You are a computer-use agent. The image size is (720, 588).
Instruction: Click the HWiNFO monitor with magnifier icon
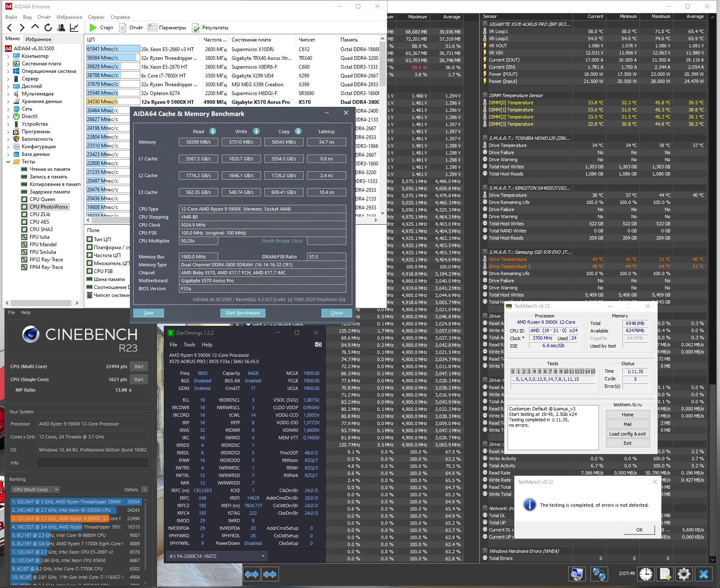point(577,574)
